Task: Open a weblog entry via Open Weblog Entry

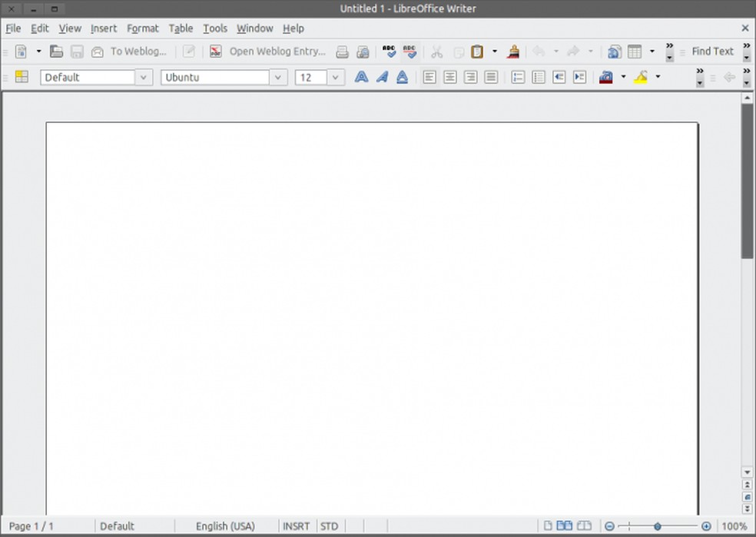Action: (x=277, y=51)
